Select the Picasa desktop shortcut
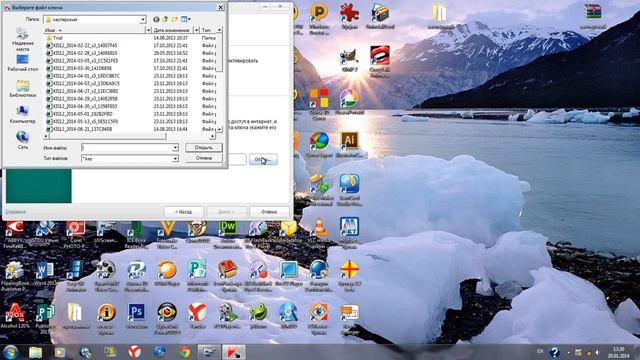 click(349, 101)
